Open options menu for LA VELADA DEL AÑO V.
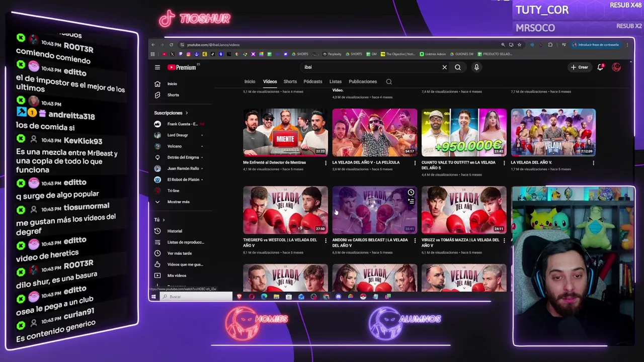Viewport: 644px width, 362px height. pyautogui.click(x=593, y=163)
